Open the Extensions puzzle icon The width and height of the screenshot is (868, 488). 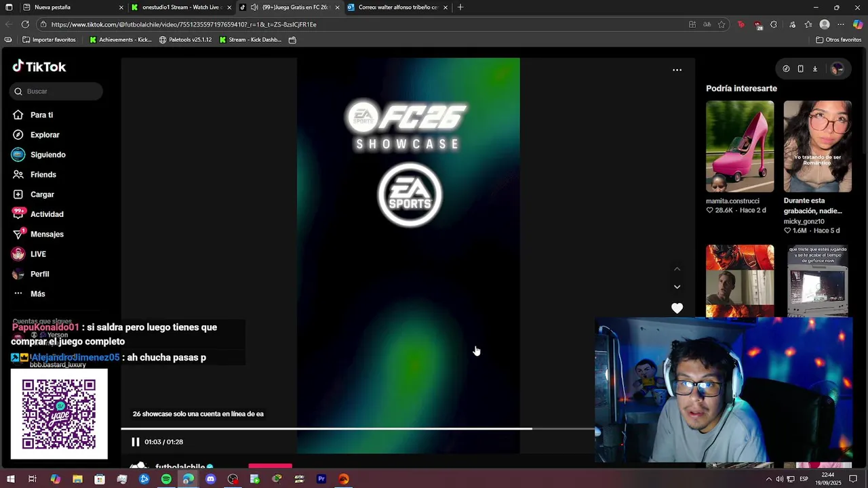point(774,24)
